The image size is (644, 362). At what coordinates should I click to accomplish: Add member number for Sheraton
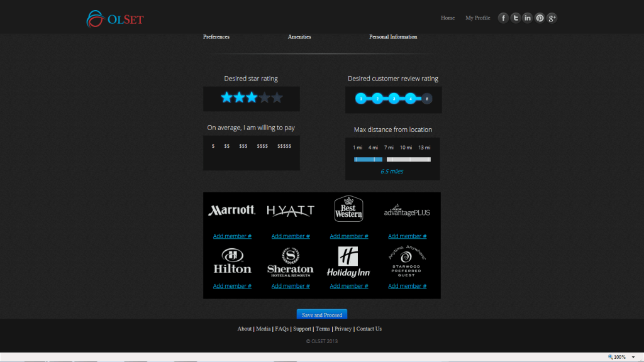(x=291, y=286)
